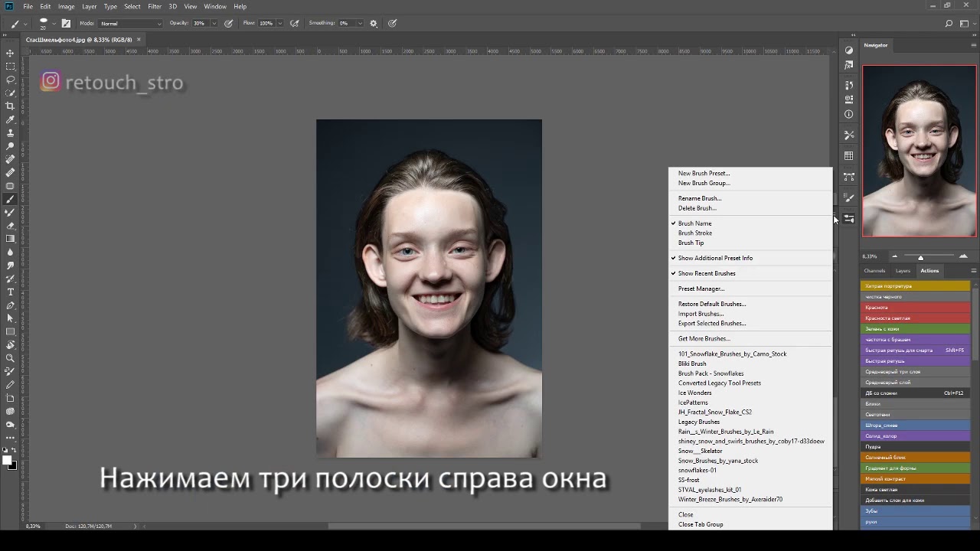Expand the Opacity value dropdown
This screenshot has width=980, height=551.
pyautogui.click(x=214, y=24)
